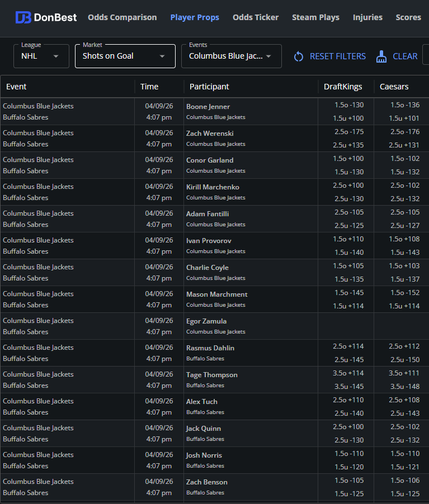
Task: Select participant Conor Garland
Action: (210, 160)
